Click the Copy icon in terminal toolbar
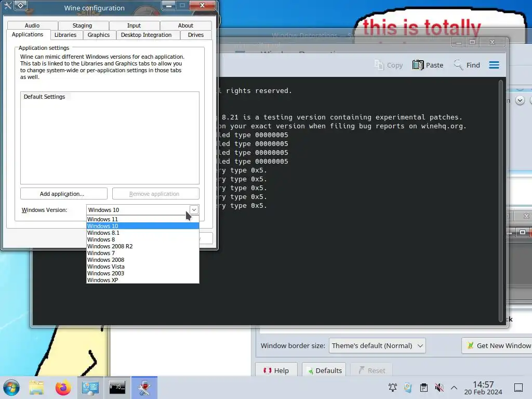The height and width of the screenshot is (399, 532). (389, 65)
